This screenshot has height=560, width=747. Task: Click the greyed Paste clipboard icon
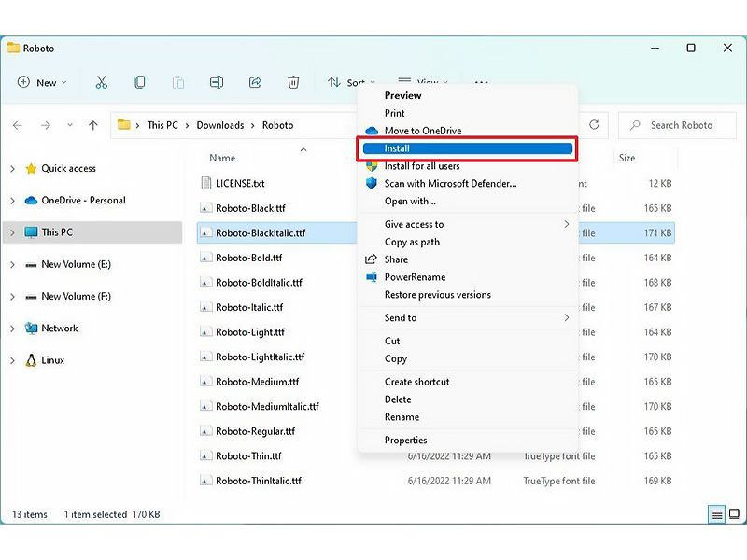(178, 82)
